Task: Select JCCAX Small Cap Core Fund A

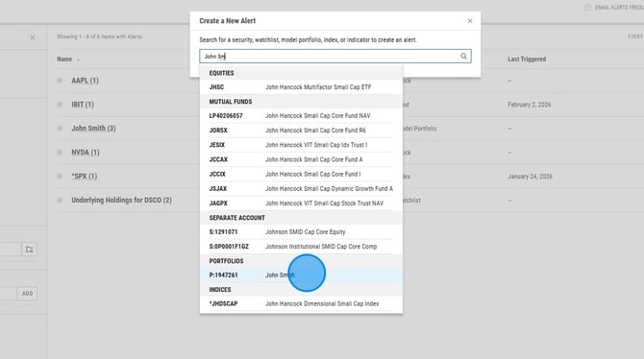Action: (301, 159)
